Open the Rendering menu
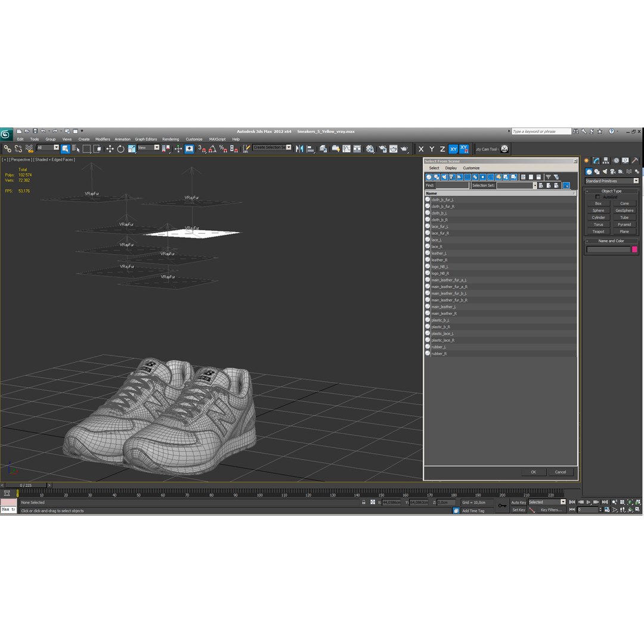Viewport: 644px width, 644px height. pos(171,139)
